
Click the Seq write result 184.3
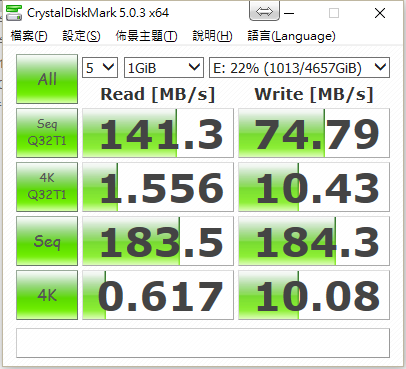(314, 241)
